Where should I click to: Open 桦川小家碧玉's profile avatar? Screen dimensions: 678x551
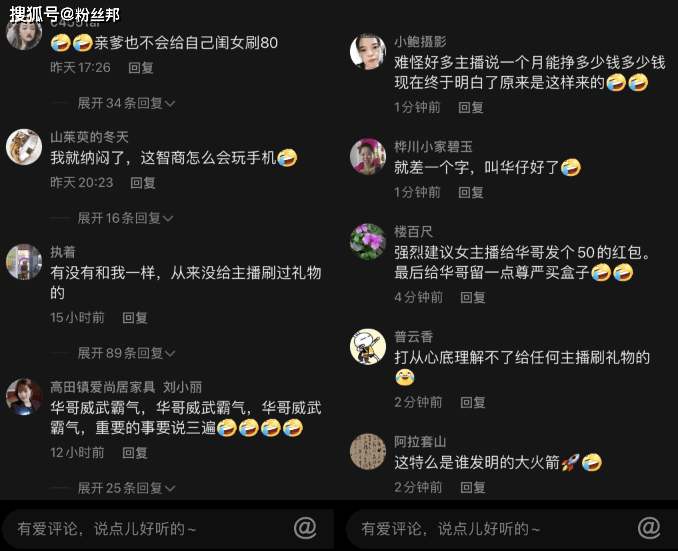tap(368, 157)
